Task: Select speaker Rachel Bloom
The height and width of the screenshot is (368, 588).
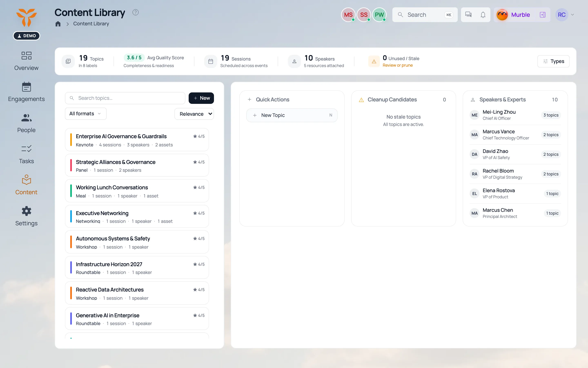Action: 515,174
